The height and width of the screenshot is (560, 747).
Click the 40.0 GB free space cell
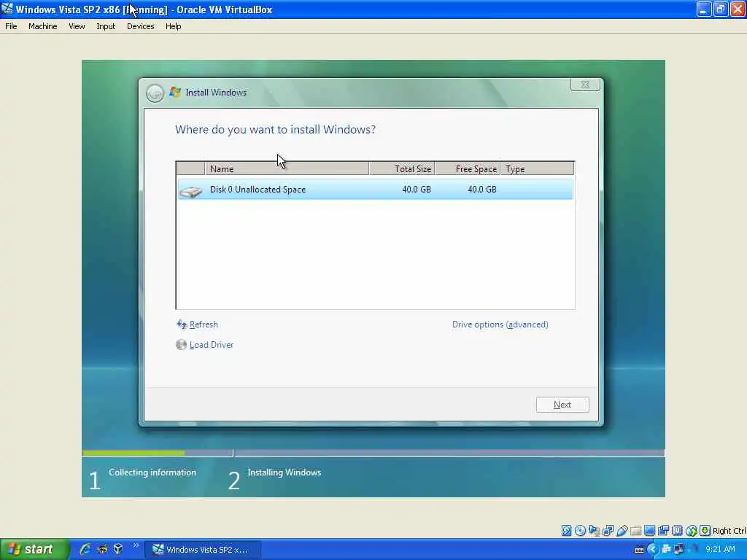click(x=482, y=190)
